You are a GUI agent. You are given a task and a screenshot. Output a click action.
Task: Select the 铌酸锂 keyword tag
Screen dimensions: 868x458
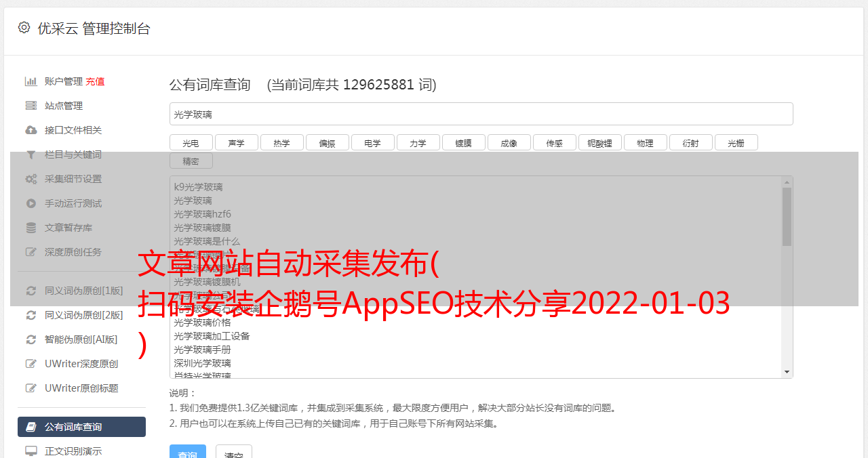599,143
